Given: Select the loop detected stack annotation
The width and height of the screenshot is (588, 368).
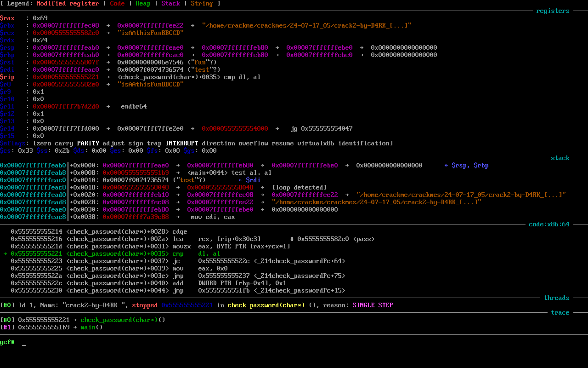Looking at the screenshot, I should (x=299, y=187).
